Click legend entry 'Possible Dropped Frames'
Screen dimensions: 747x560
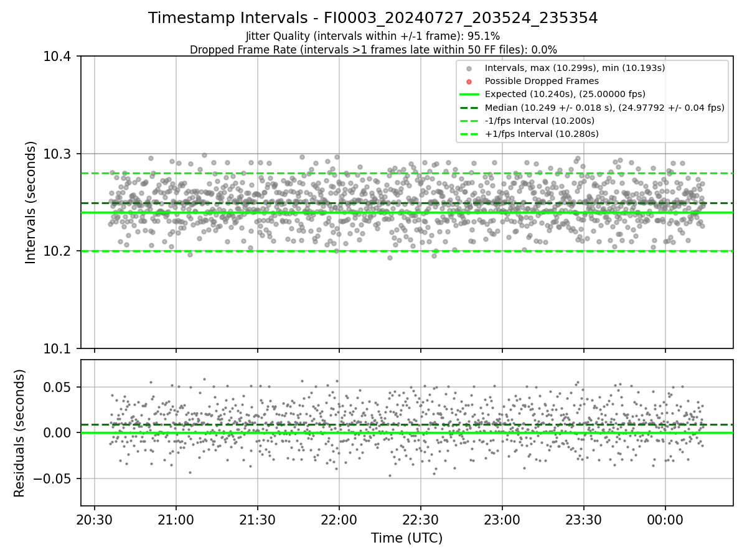pos(542,81)
